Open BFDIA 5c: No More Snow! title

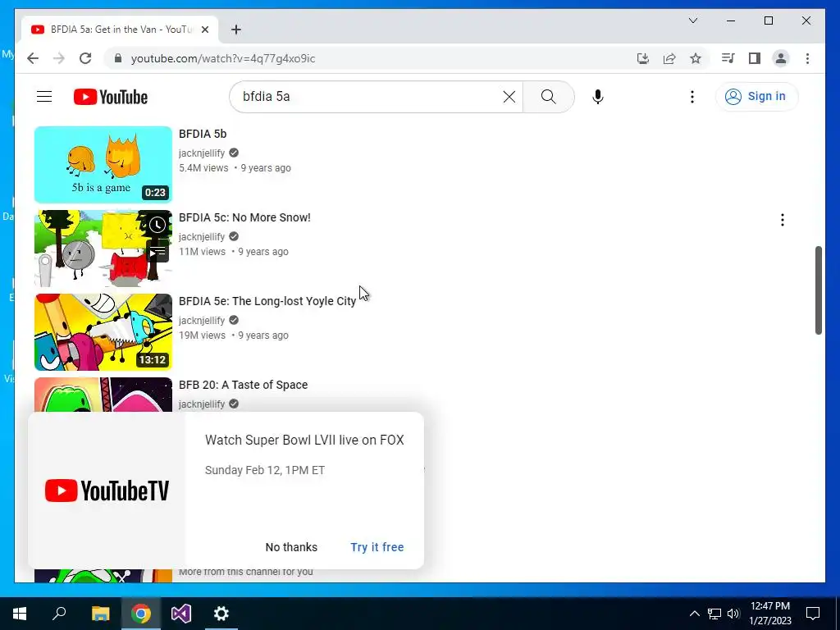(244, 217)
